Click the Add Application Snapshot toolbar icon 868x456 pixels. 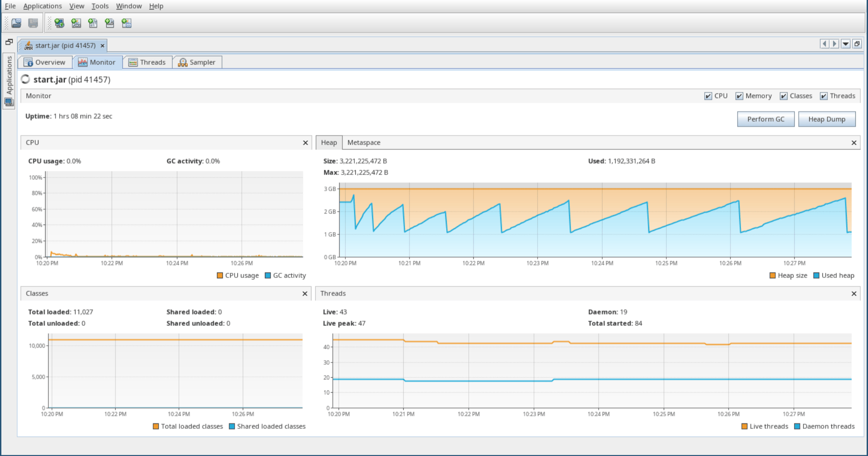point(109,23)
